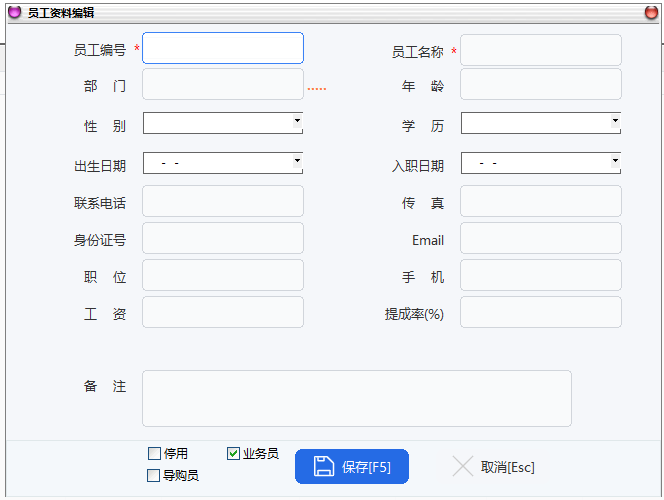Screen dimensions: 664x500
Task: Expand the 学历 dropdown list
Action: tap(615, 122)
